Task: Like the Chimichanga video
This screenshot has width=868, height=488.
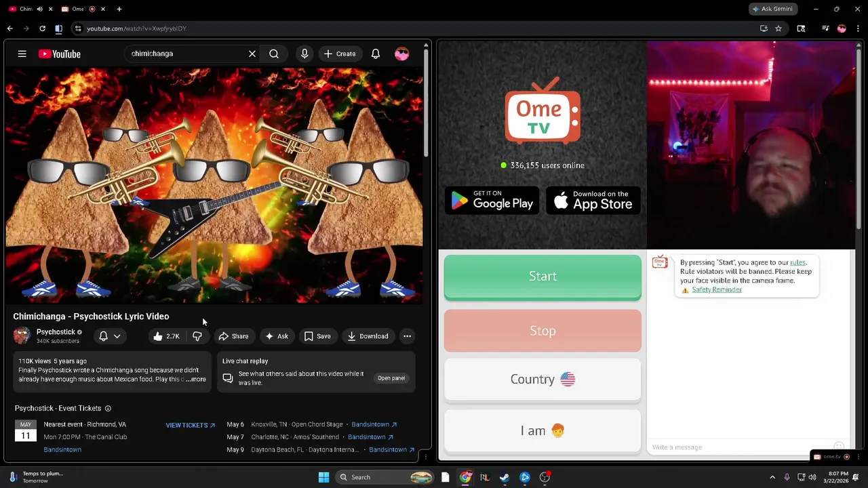Action: [166, 336]
